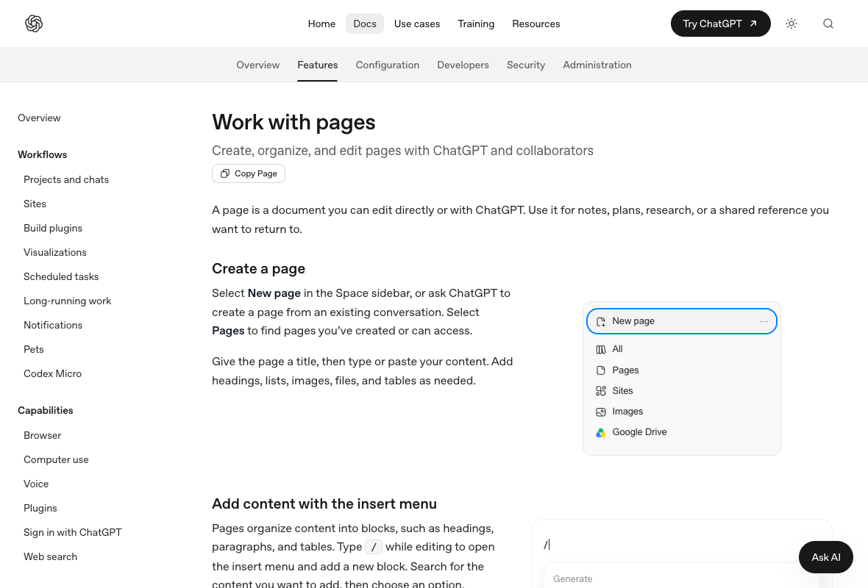
Task: Open Sign in with ChatGPT link
Action: (x=73, y=533)
